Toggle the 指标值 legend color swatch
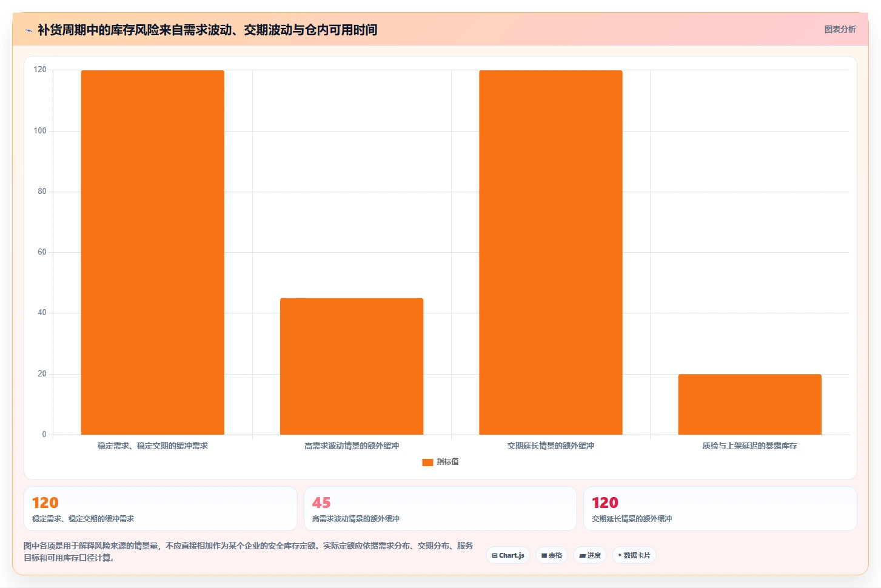 tap(427, 462)
